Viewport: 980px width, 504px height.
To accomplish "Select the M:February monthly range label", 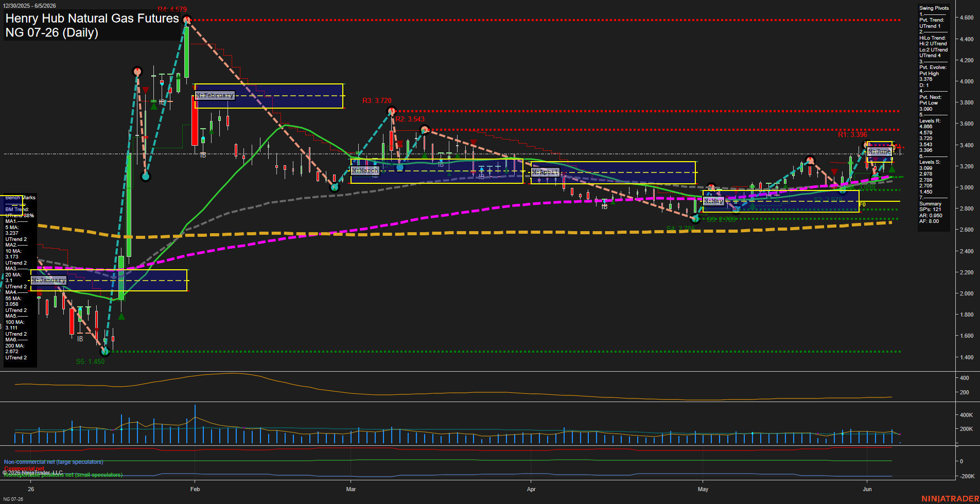I will tap(215, 95).
